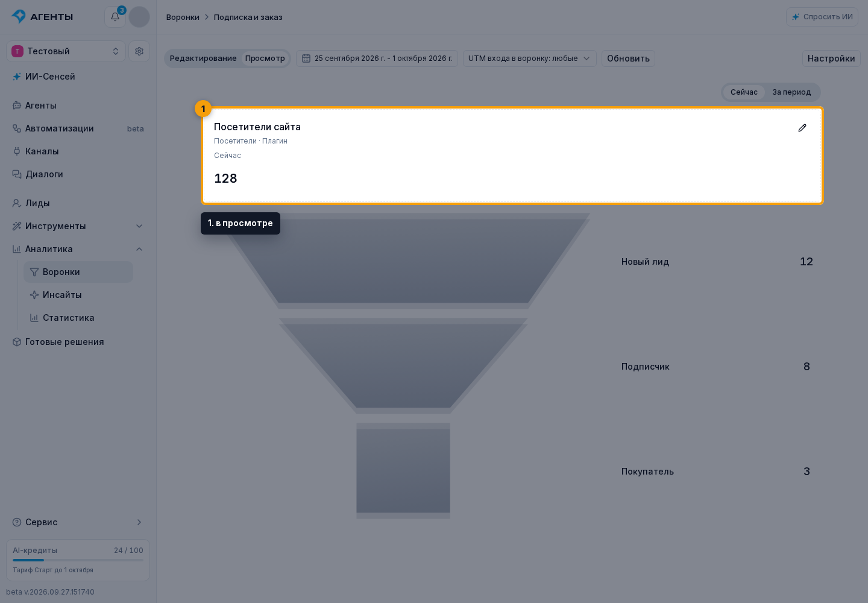This screenshot has width=868, height=603.
Task: Click the Лиды person icon
Action: click(17, 203)
